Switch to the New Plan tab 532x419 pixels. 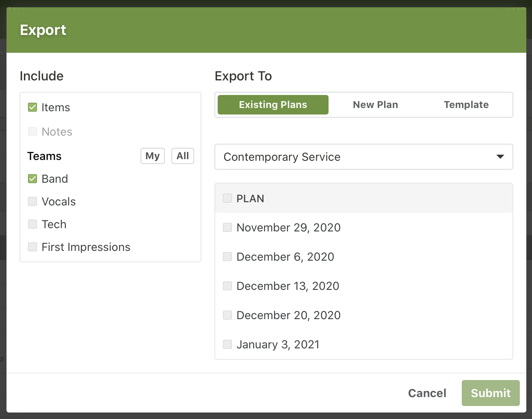[375, 105]
